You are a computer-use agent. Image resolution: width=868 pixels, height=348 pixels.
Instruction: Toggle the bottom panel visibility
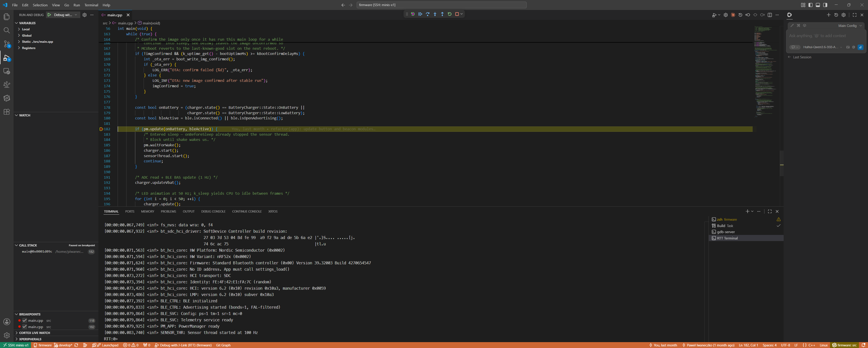pyautogui.click(x=818, y=5)
